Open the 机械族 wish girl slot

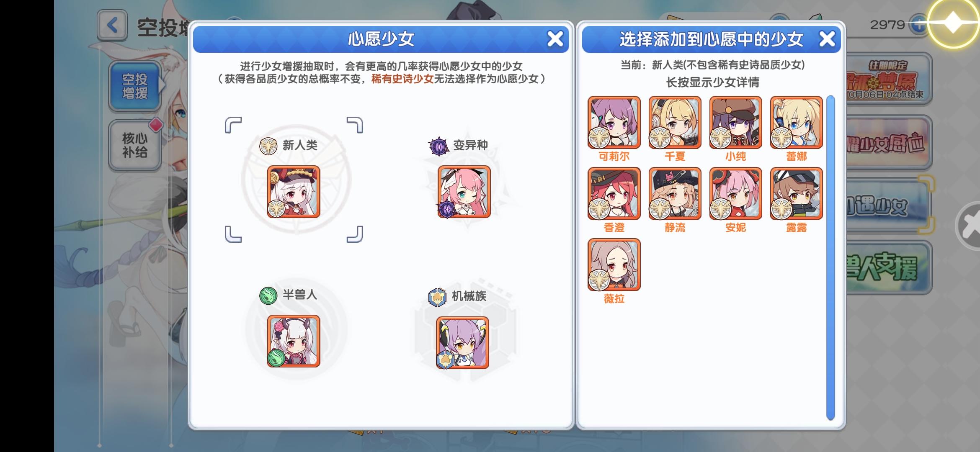pyautogui.click(x=462, y=343)
